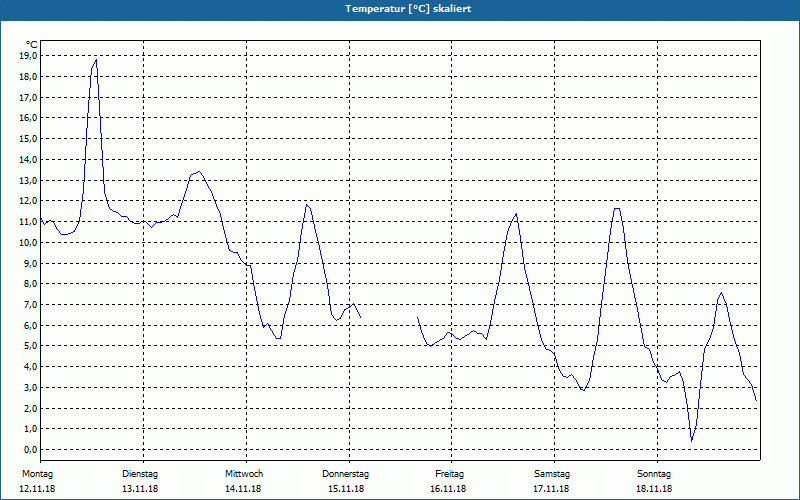This screenshot has height=500, width=800.
Task: Click the 4,0 axis value
Action: (30, 366)
